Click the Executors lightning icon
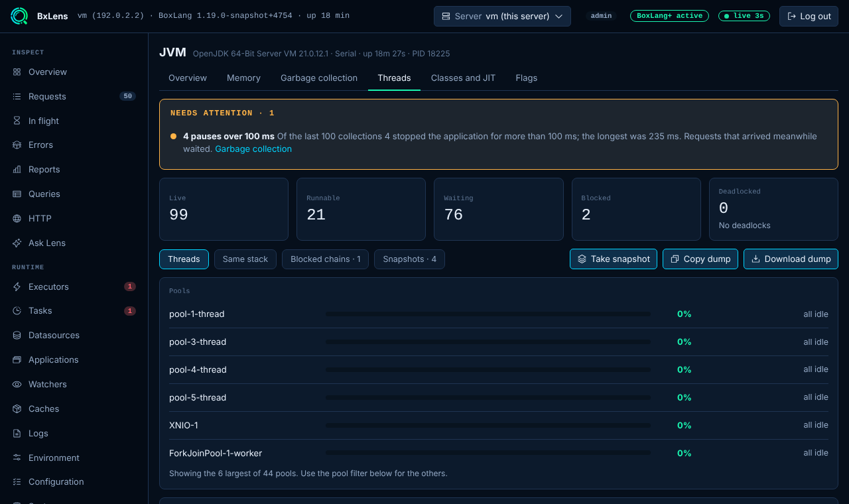Viewport: 849px width, 504px height. click(x=17, y=286)
